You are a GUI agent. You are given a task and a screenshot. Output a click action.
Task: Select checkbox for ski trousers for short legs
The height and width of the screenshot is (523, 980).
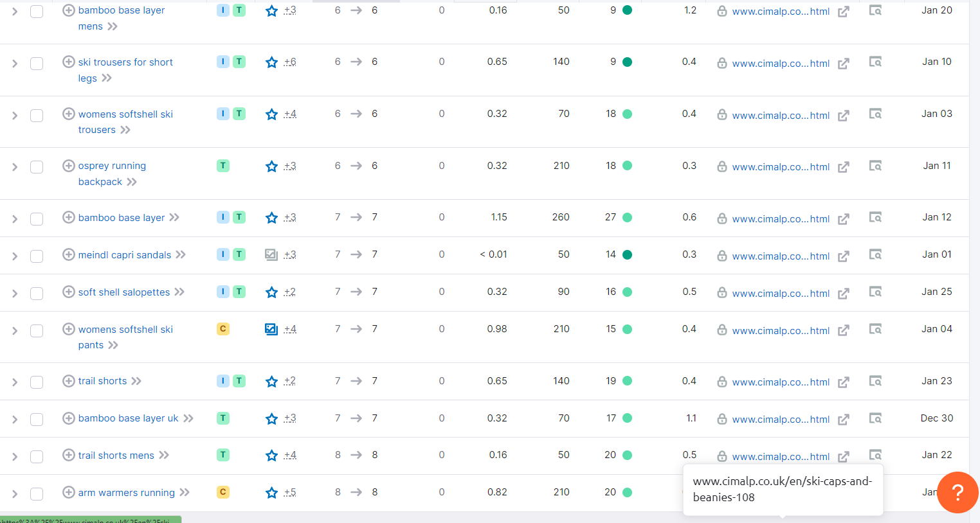[37, 64]
